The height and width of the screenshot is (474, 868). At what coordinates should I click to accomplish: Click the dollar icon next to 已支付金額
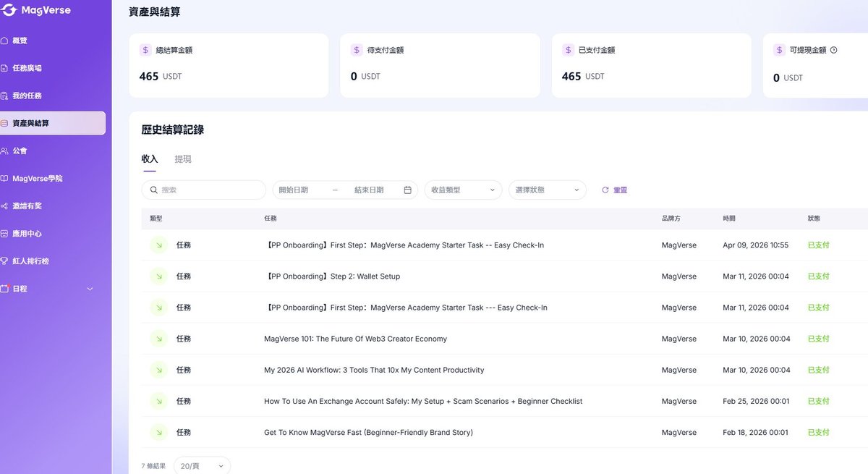tap(567, 50)
